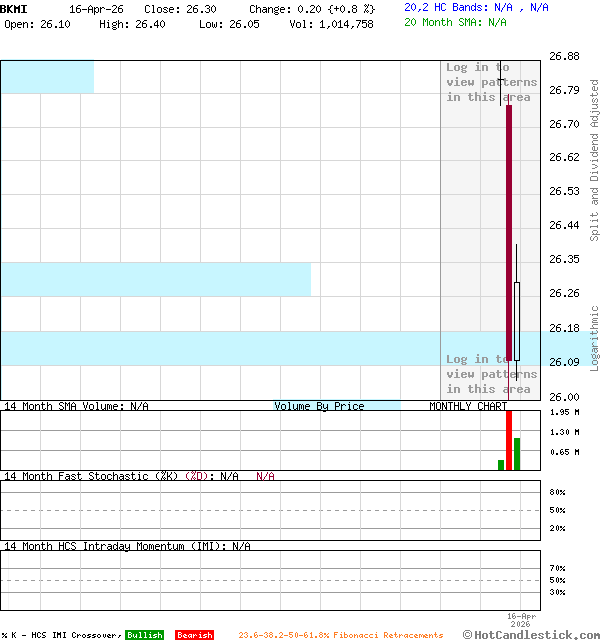This screenshot has height=640, width=600.
Task: Click the BKMI ticker symbol
Action: (14, 8)
